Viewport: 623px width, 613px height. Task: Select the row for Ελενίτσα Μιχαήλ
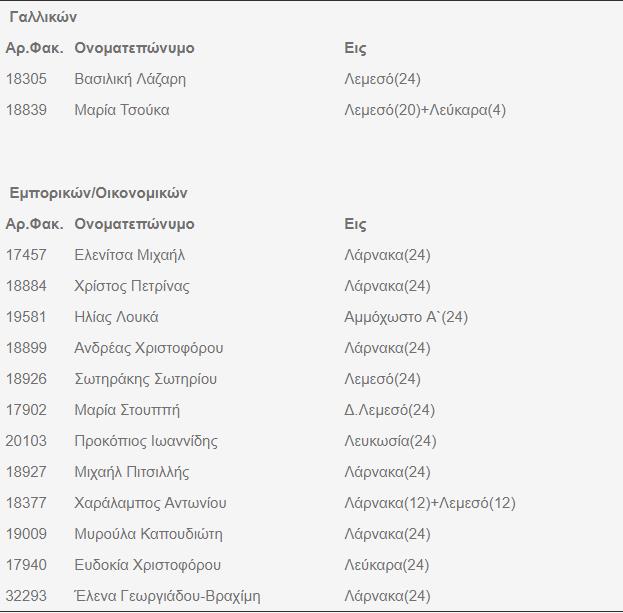(130, 255)
